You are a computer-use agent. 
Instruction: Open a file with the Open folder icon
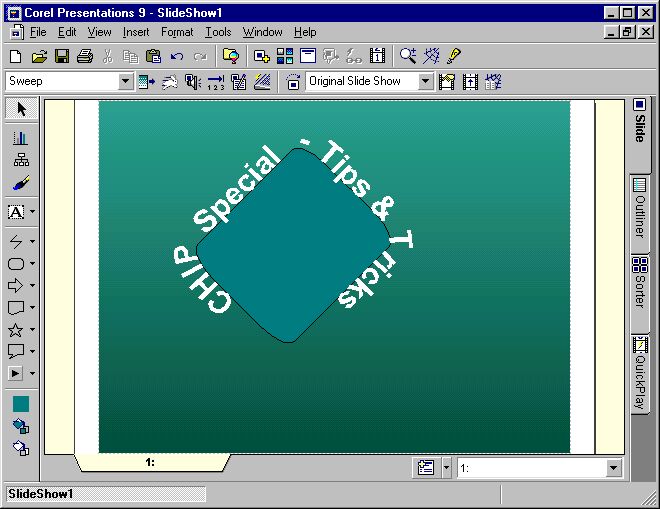click(39, 56)
